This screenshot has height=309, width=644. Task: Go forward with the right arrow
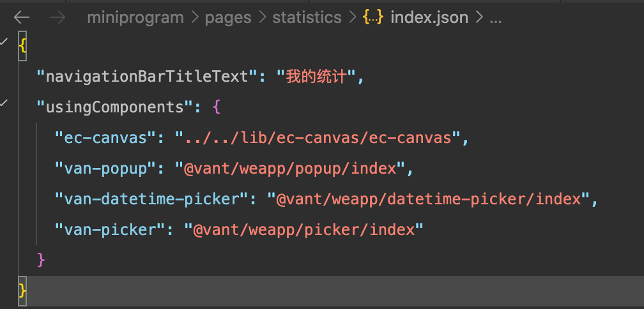[57, 18]
